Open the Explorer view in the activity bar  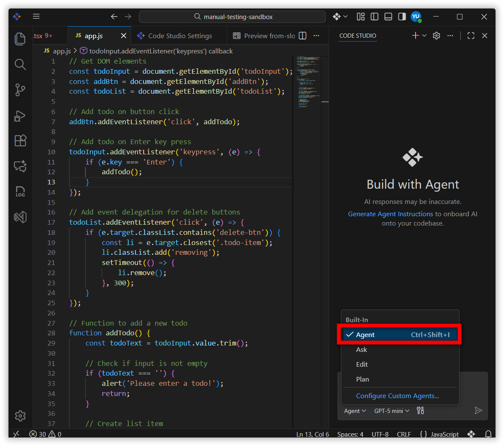click(20, 39)
